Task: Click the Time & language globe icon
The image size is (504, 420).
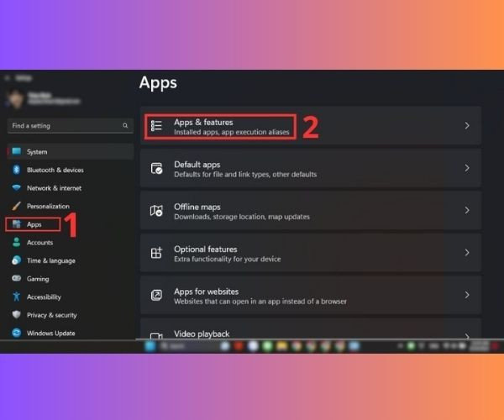Action: pyautogui.click(x=17, y=260)
